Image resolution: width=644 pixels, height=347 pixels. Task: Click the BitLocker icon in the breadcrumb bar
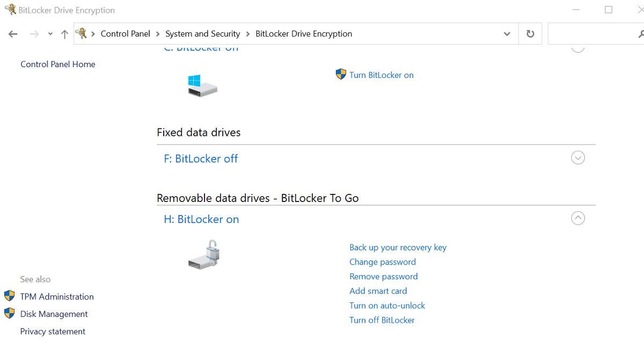click(x=82, y=33)
